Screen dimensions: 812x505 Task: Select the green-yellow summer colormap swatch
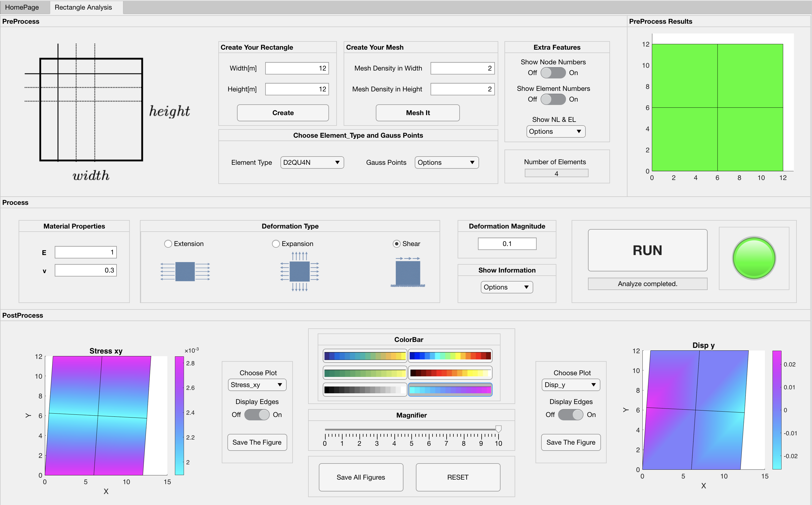point(365,373)
